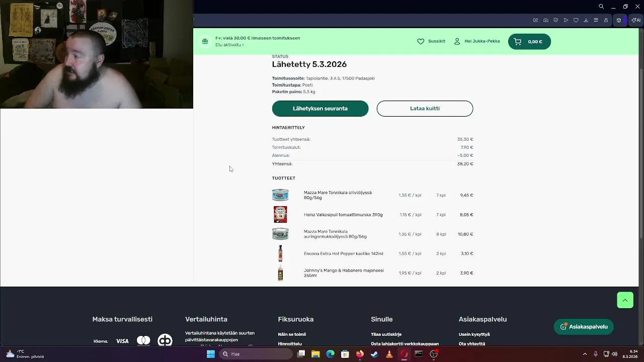Click the taskbar search field Hae
The image size is (644, 362).
click(256, 354)
